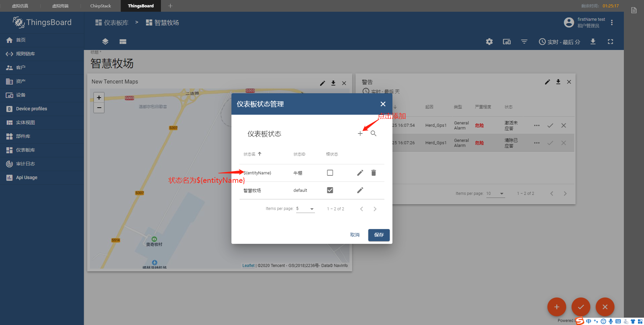Open items per page dropdown showing 10
Image resolution: width=644 pixels, height=325 pixels.
[495, 194]
